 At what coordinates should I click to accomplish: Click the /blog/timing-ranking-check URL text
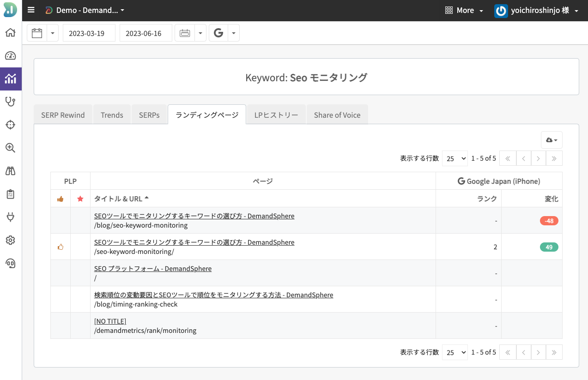(136, 304)
